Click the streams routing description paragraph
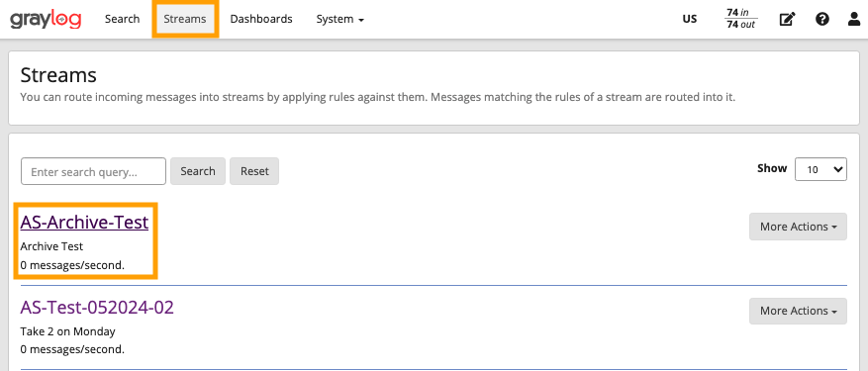The width and height of the screenshot is (868, 371). (377, 98)
